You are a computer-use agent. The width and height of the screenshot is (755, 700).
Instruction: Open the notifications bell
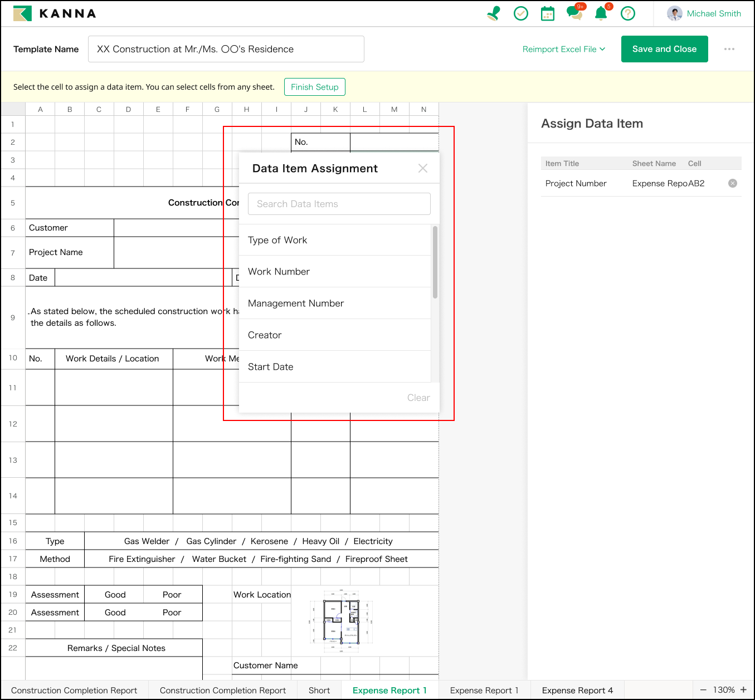coord(601,13)
